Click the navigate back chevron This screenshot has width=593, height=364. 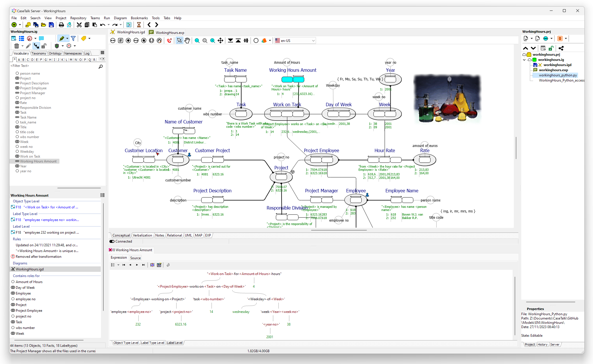point(149,25)
